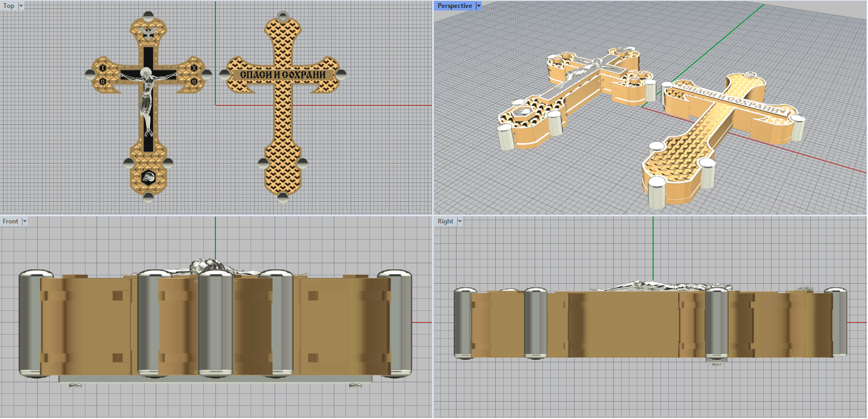
Task: Open the Right viewport dropdown arrow
Action: [x=459, y=221]
